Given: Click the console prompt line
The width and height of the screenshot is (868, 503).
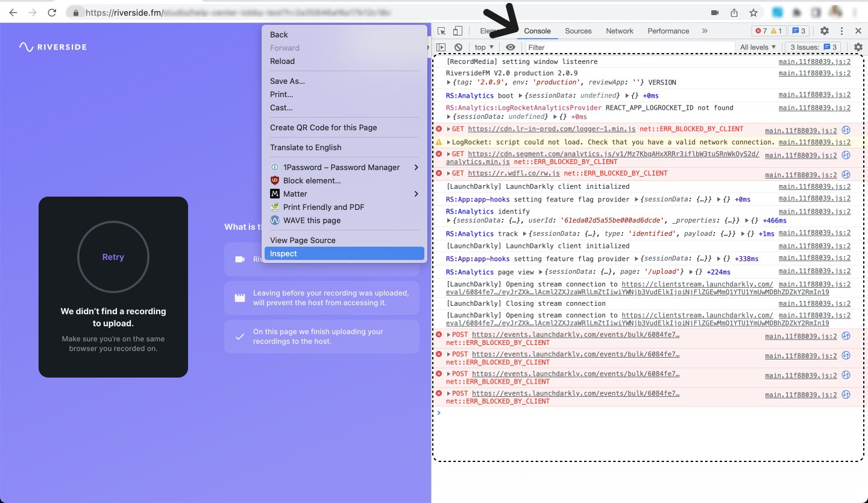Looking at the screenshot, I should [648, 413].
